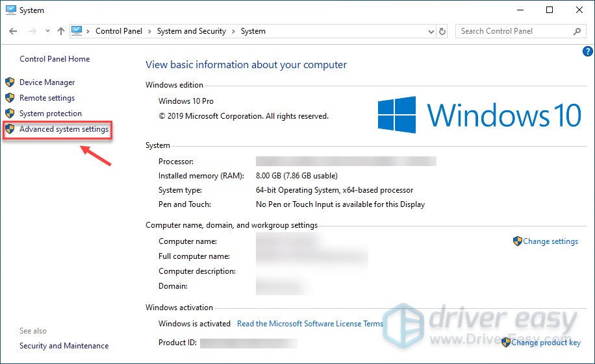Click the Windows 10 logo

(x=479, y=115)
